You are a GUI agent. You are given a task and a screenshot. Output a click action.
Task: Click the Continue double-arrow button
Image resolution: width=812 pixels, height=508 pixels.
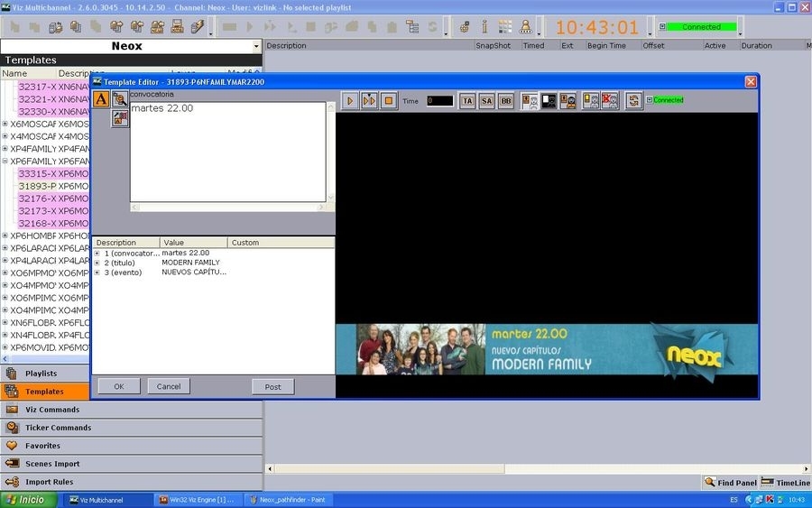coord(369,100)
